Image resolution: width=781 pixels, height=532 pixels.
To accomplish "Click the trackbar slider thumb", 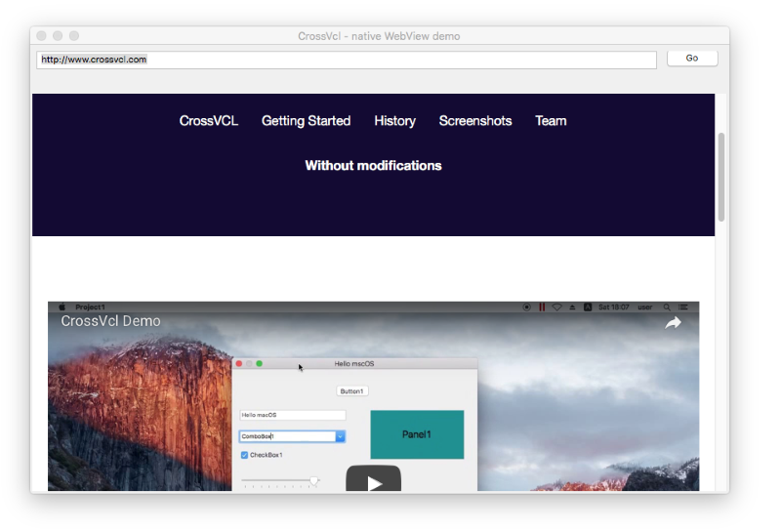I will click(x=313, y=480).
